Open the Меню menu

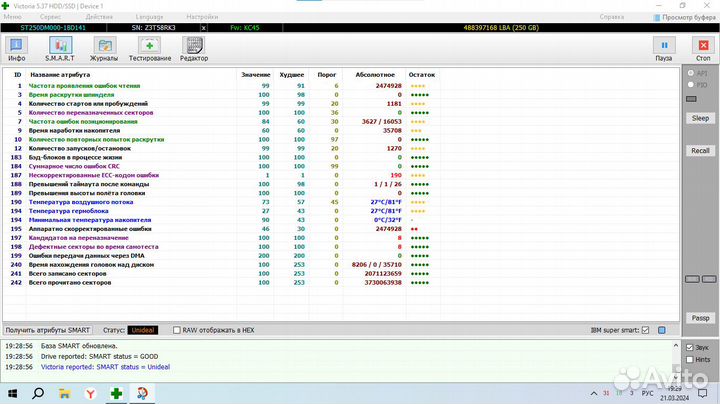tap(13, 18)
